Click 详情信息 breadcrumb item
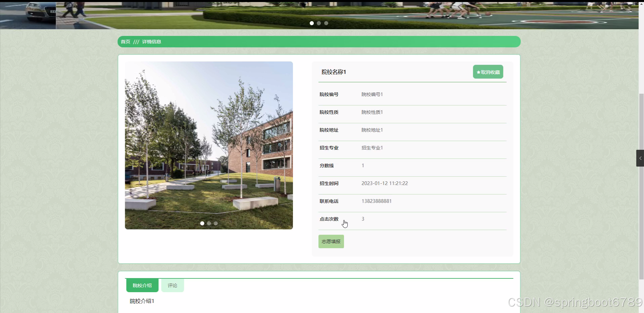Image resolution: width=644 pixels, height=313 pixels. point(152,42)
